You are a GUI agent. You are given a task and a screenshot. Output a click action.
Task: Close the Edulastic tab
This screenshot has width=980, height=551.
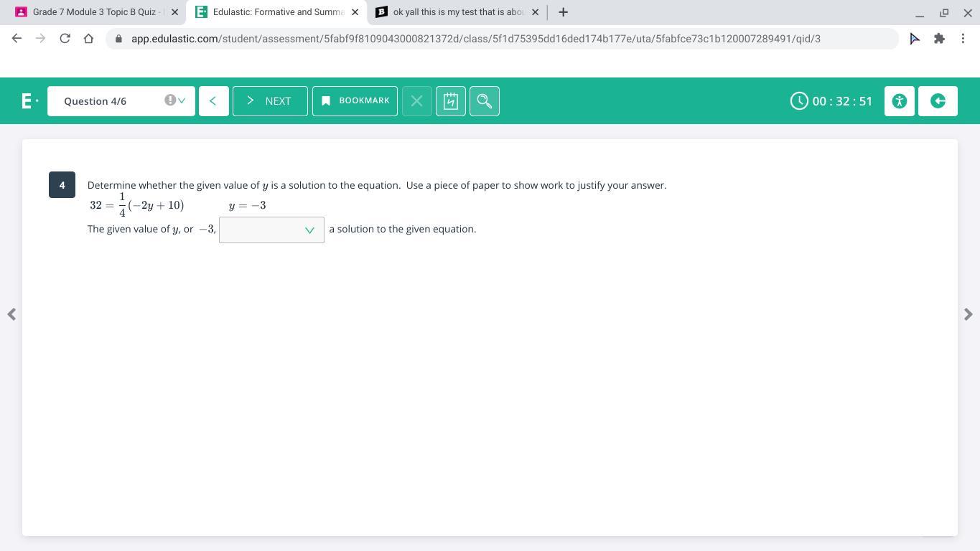(355, 12)
